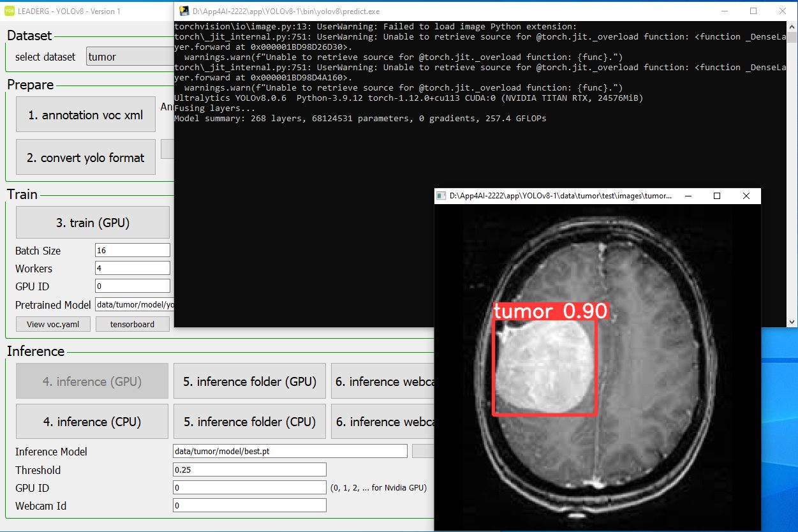Click the Inference section heading

click(x=36, y=351)
